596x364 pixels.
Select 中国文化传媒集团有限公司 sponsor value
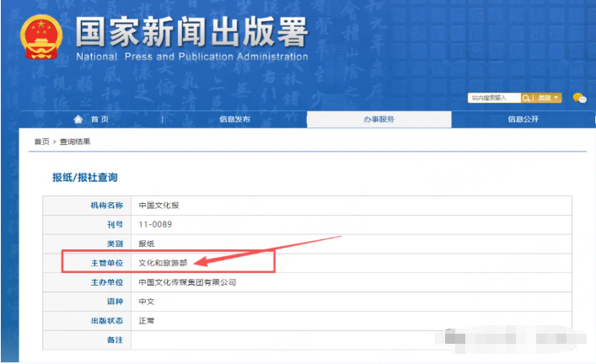pyautogui.click(x=187, y=282)
